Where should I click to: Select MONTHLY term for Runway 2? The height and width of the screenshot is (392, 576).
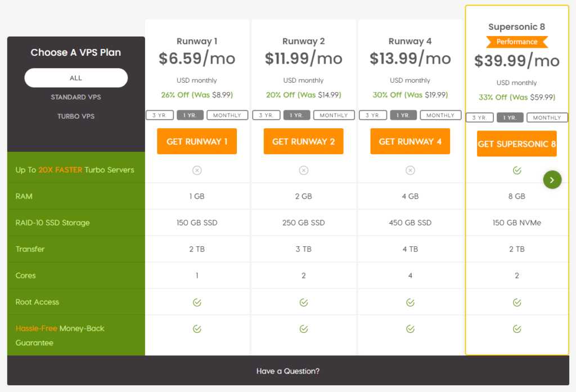click(334, 115)
